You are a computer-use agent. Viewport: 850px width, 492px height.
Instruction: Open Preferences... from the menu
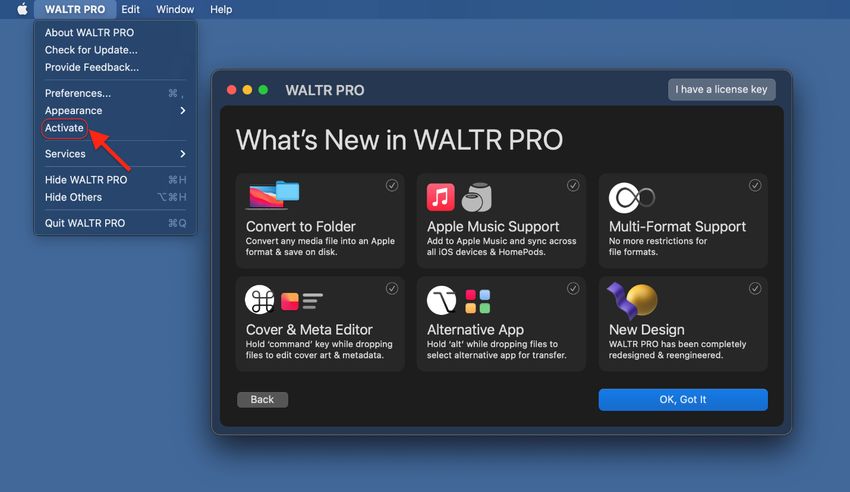[115, 93]
